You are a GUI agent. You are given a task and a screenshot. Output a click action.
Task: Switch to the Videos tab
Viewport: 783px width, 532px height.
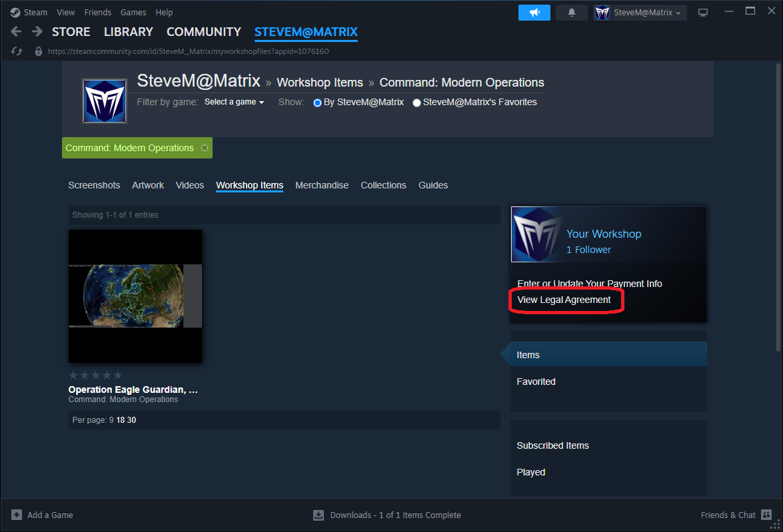point(190,185)
